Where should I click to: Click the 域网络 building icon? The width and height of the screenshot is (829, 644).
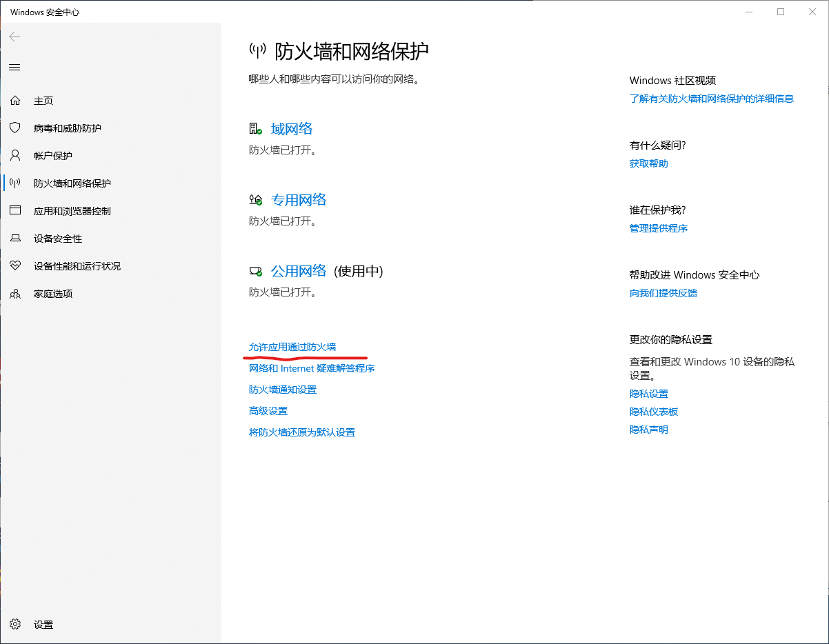255,129
